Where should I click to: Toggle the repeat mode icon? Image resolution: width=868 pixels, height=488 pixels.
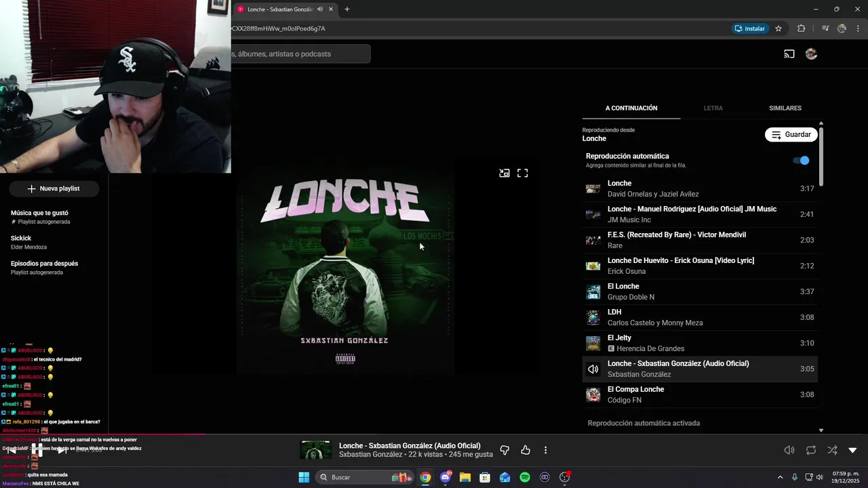click(811, 450)
